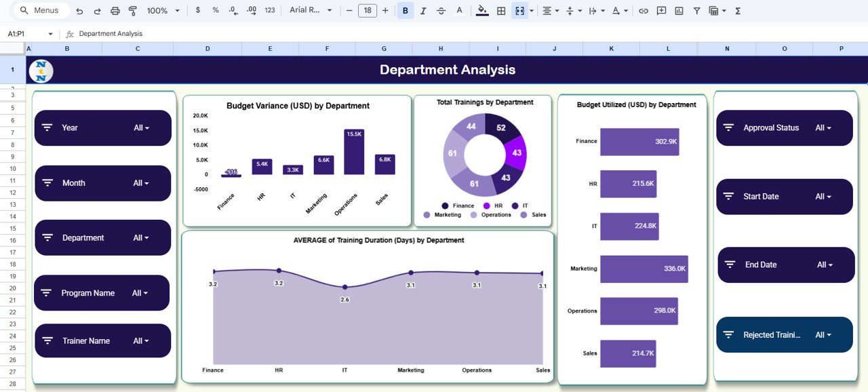Apply currency format with the dollar icon
The height and width of the screenshot is (392, 868).
(x=197, y=10)
